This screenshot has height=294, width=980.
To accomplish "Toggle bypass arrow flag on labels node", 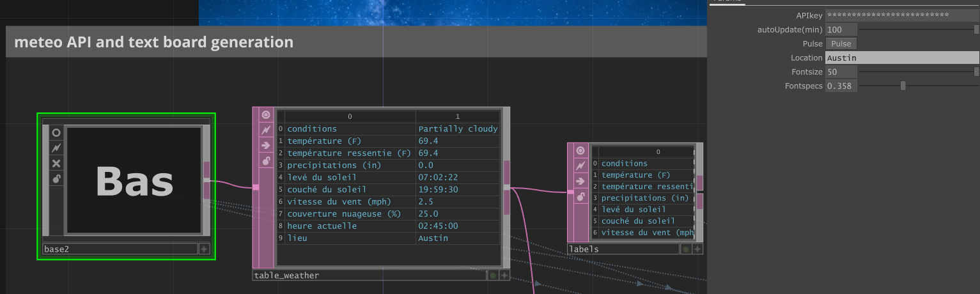I will pyautogui.click(x=580, y=182).
